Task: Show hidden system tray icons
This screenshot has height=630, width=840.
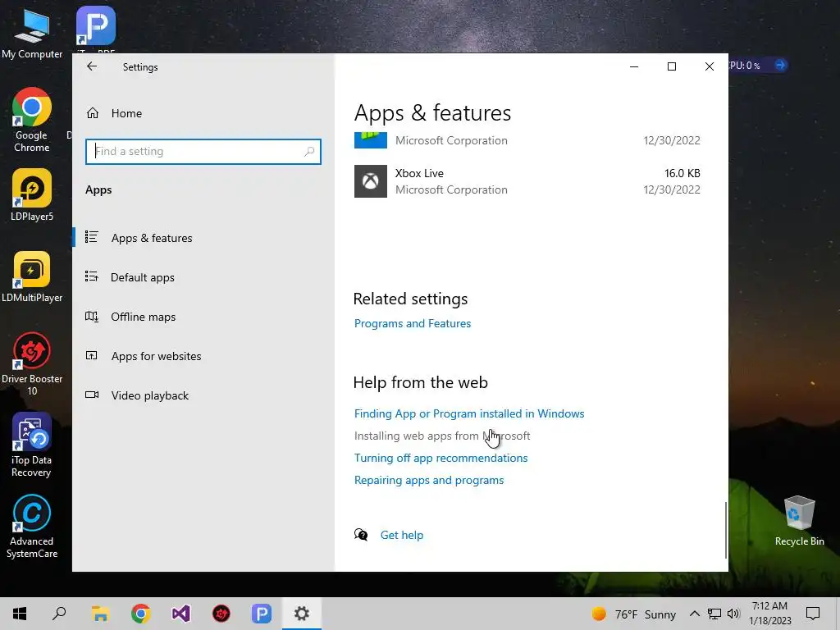Action: coord(694,614)
